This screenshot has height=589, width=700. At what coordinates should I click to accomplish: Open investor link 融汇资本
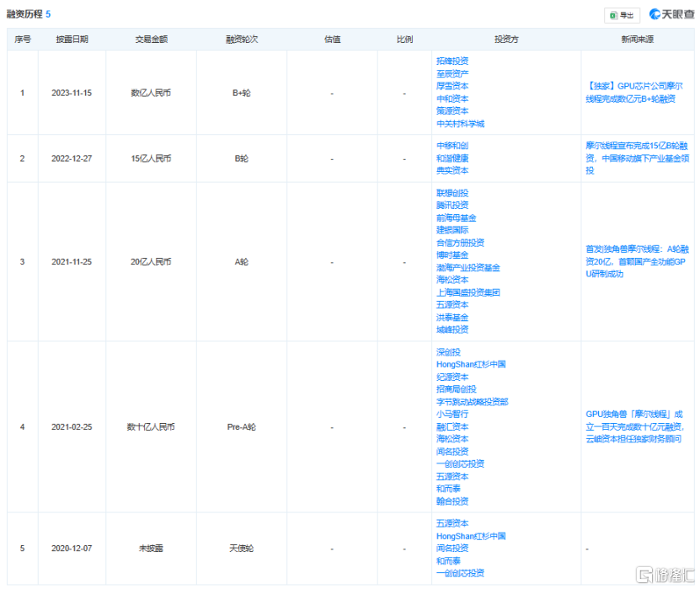(x=452, y=427)
